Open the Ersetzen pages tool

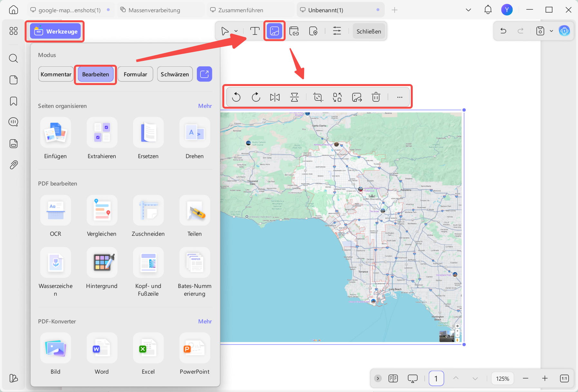(x=148, y=138)
